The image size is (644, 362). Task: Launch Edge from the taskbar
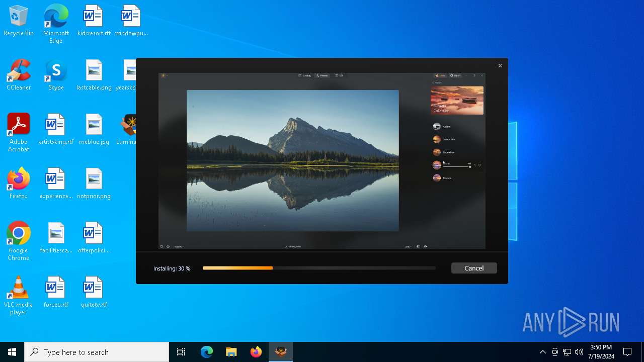pos(207,352)
